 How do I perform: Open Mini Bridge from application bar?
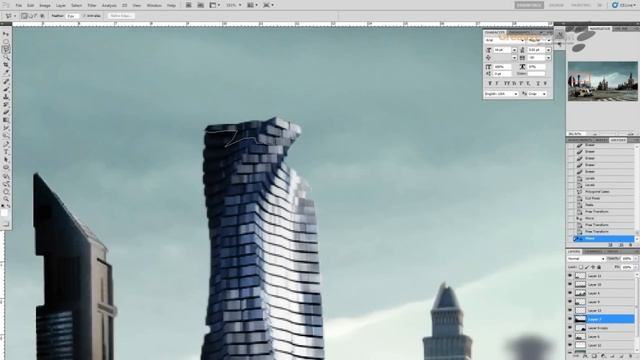pos(200,5)
